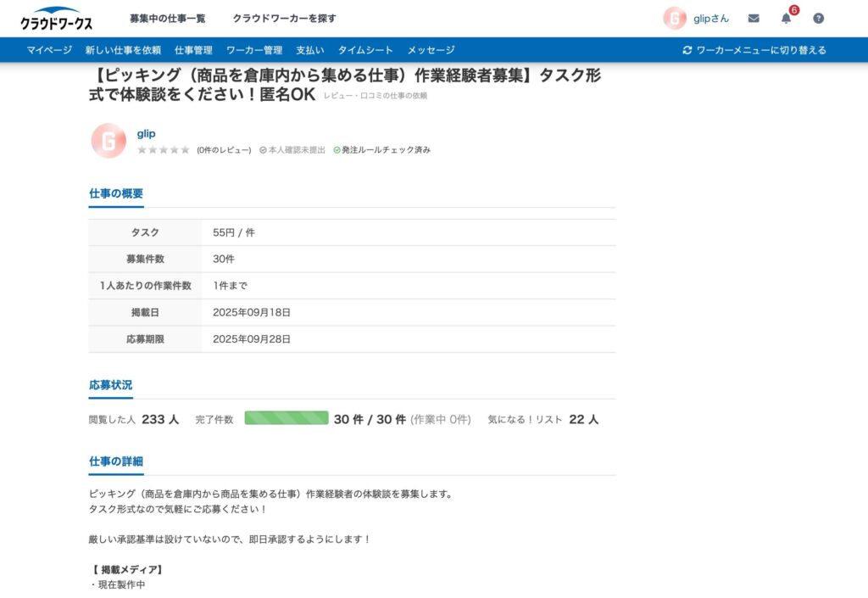Open the mail envelope icon
868x598 pixels.
[754, 19]
